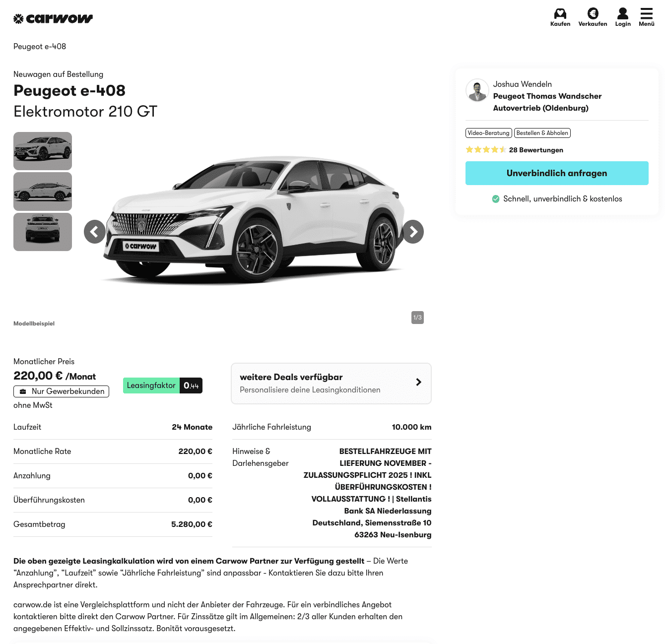
Task: Open the carwow logo home link
Action: [x=53, y=19]
